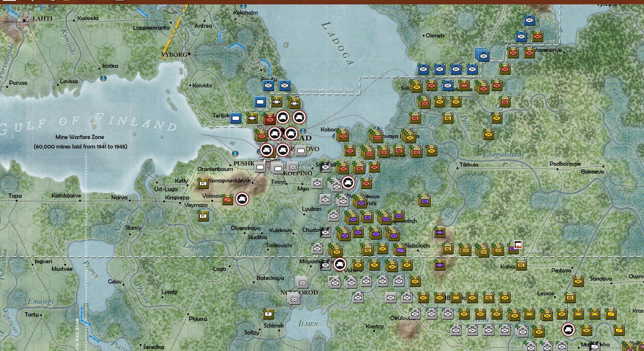Select the HQ counter right of Lesnoe
644x351 pixels.
coord(570,298)
